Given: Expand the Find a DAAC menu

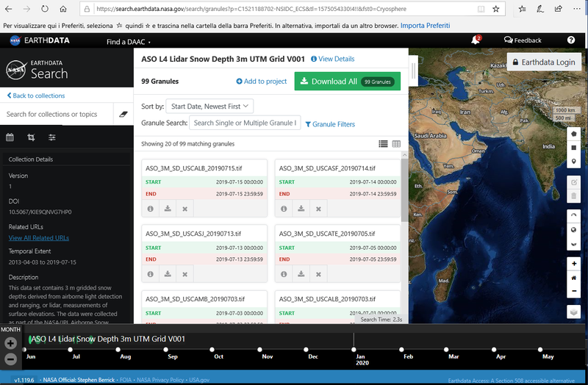Looking at the screenshot, I should (x=128, y=42).
